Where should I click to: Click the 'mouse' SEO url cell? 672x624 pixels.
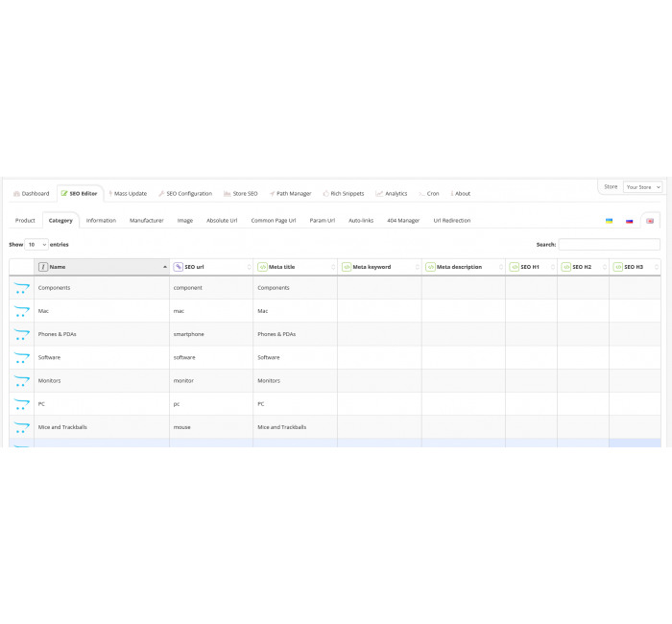(x=211, y=427)
